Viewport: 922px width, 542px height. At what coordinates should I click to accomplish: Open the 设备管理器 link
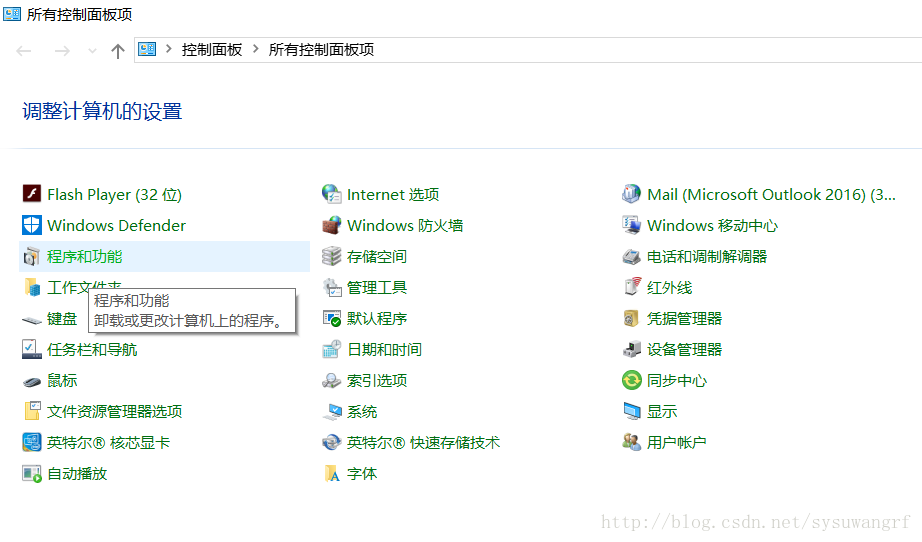(x=684, y=350)
